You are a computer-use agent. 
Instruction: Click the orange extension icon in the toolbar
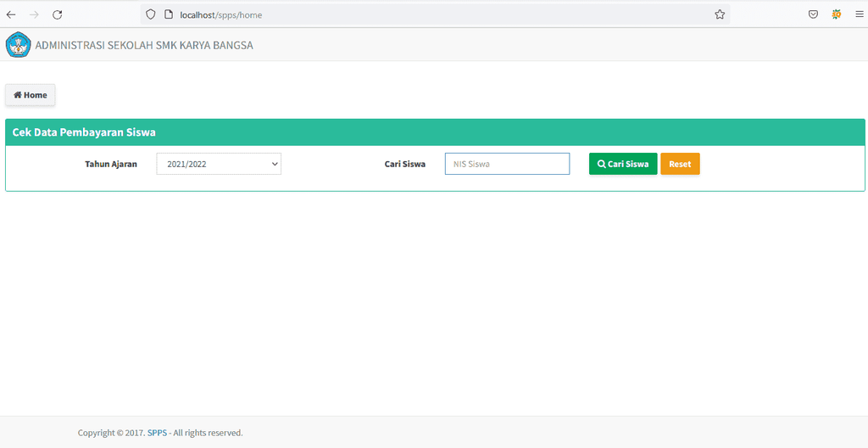pos(837,15)
